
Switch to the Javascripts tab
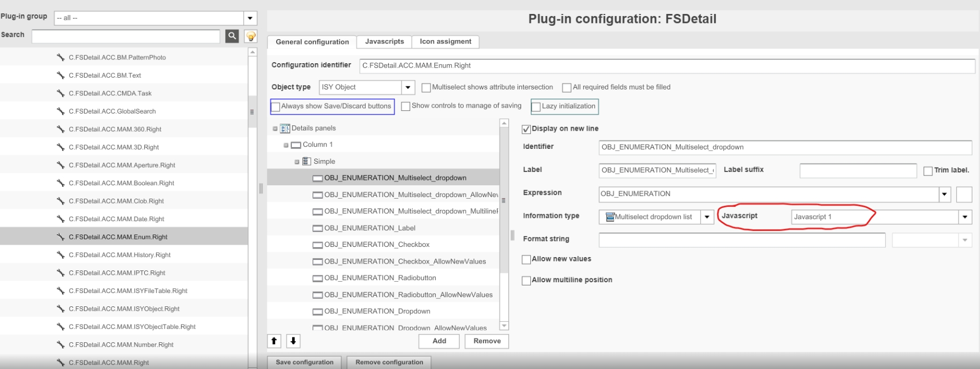point(384,42)
